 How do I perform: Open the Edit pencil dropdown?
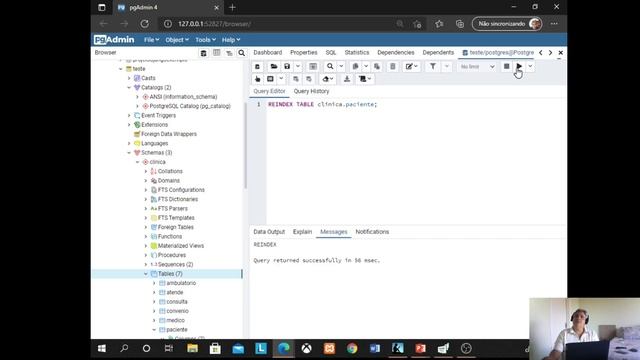click(411, 67)
